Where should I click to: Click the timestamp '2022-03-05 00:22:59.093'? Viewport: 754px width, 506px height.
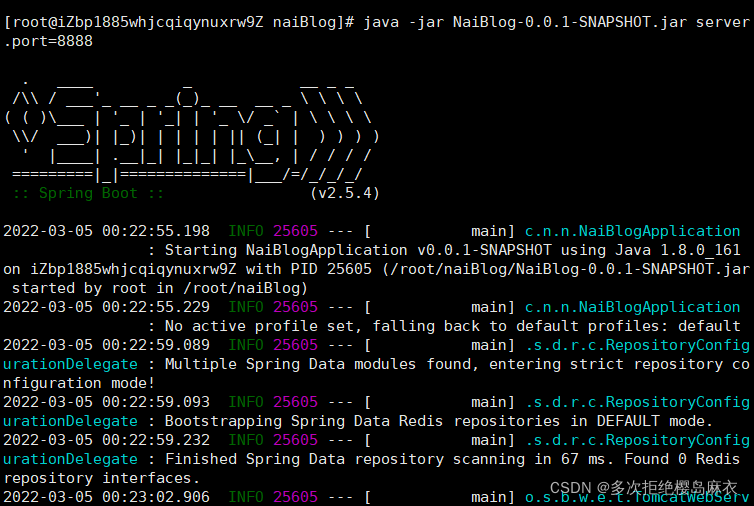(107, 402)
